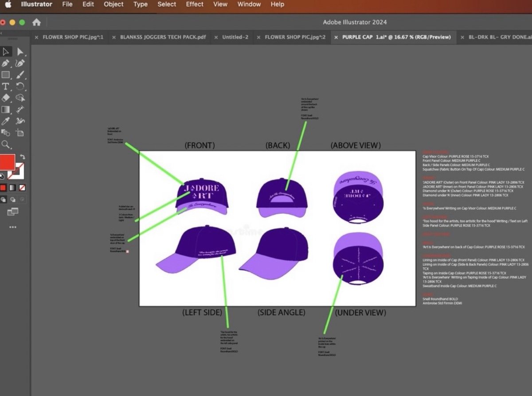532x396 pixels.
Task: Click the (LEFT SIDE) label text
Action: 202,313
